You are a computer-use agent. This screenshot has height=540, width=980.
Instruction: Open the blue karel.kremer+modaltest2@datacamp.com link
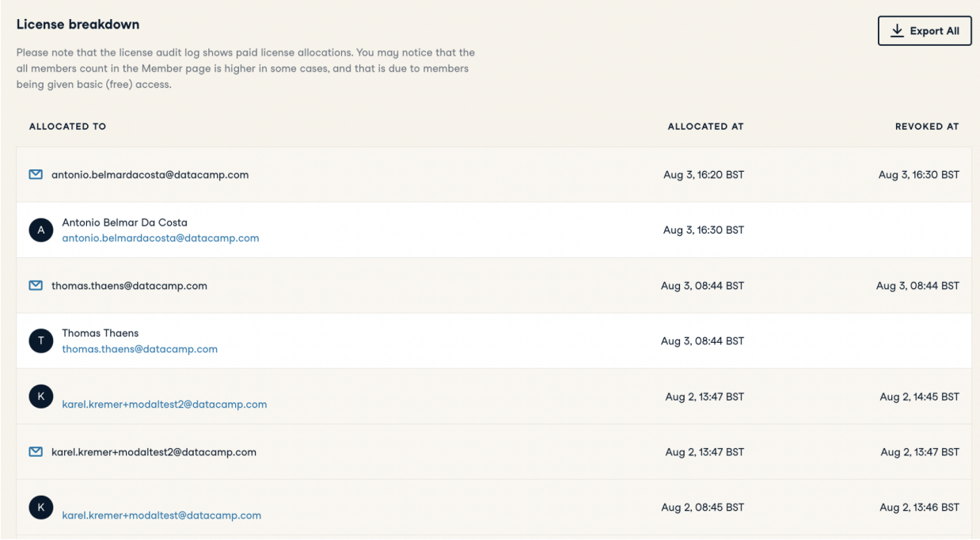point(165,405)
